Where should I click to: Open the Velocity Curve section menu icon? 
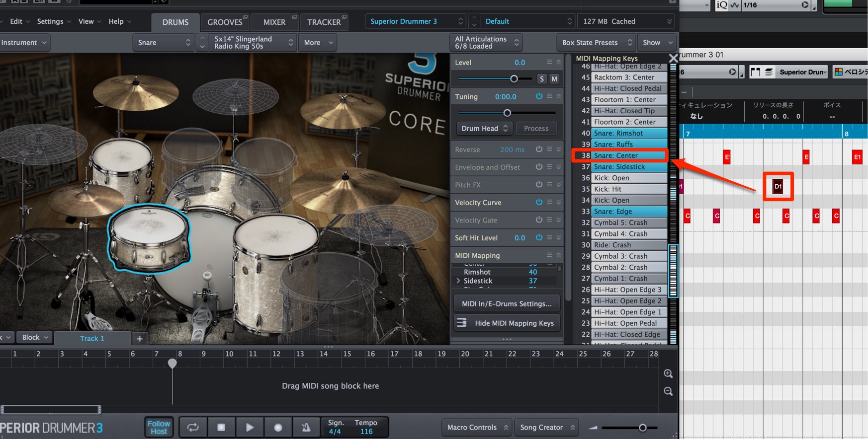[x=549, y=202]
